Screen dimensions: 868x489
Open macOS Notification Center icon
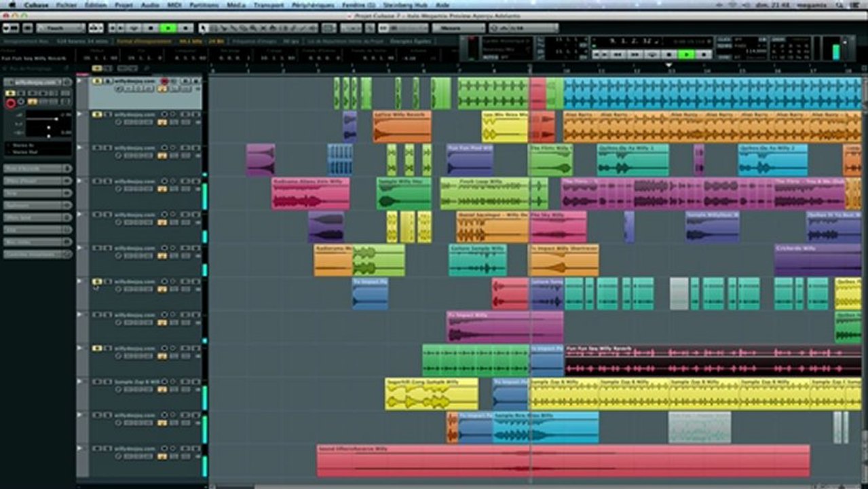(854, 5)
